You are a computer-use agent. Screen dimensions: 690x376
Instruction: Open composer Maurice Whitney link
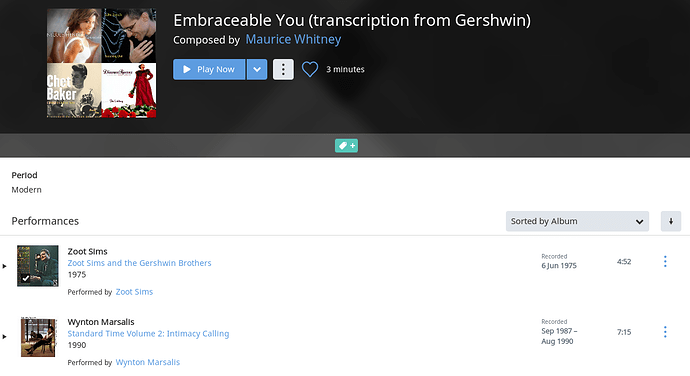point(293,39)
